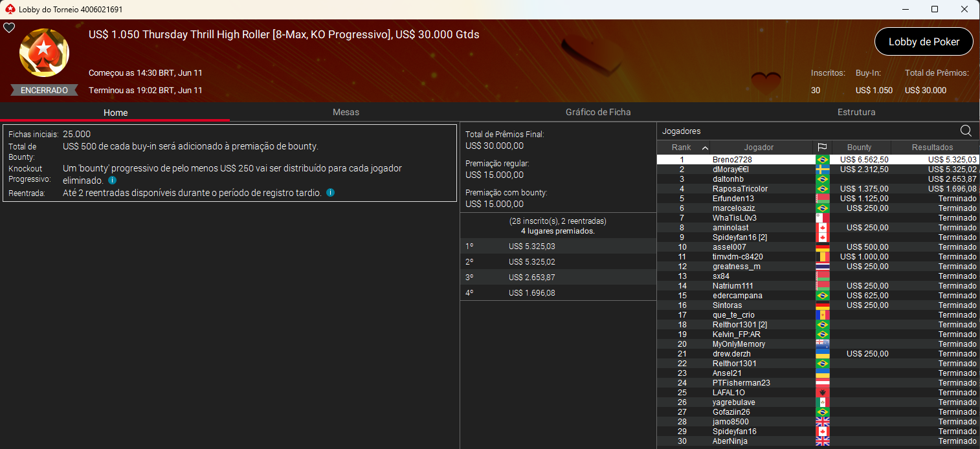Click the ENCERRADO status badge

[44, 90]
